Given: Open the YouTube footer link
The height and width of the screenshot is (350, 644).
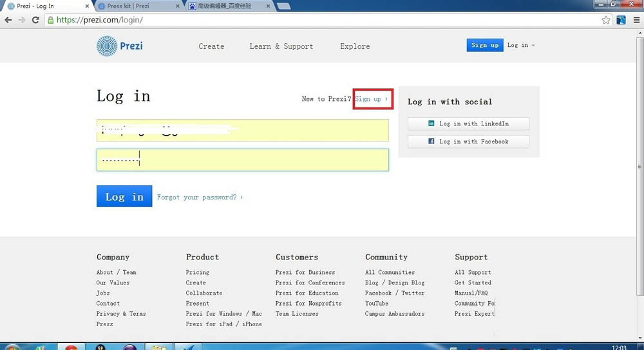Looking at the screenshot, I should 377,303.
